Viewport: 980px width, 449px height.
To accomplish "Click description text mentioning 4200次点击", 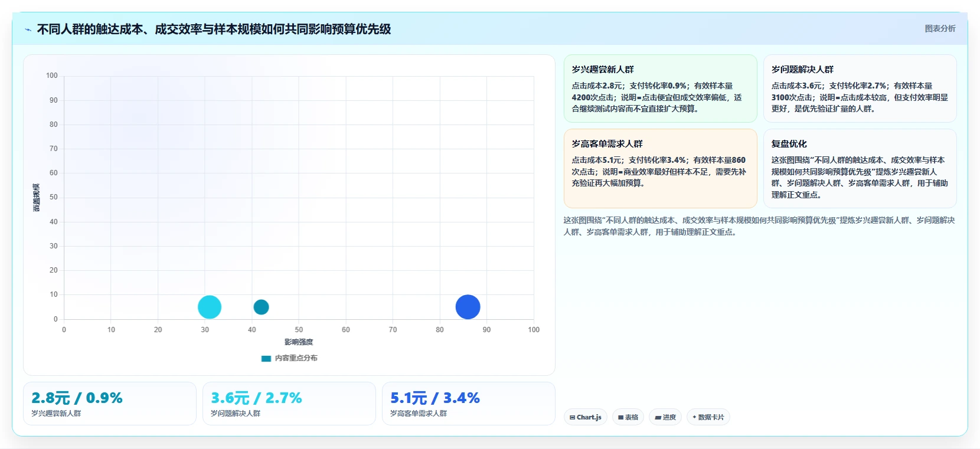I will (x=656, y=97).
